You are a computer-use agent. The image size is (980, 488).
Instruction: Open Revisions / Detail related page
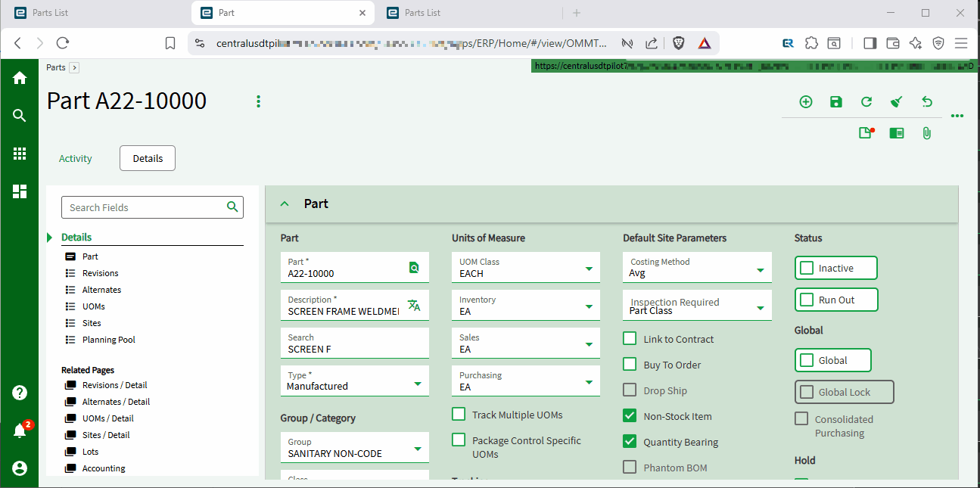point(114,385)
